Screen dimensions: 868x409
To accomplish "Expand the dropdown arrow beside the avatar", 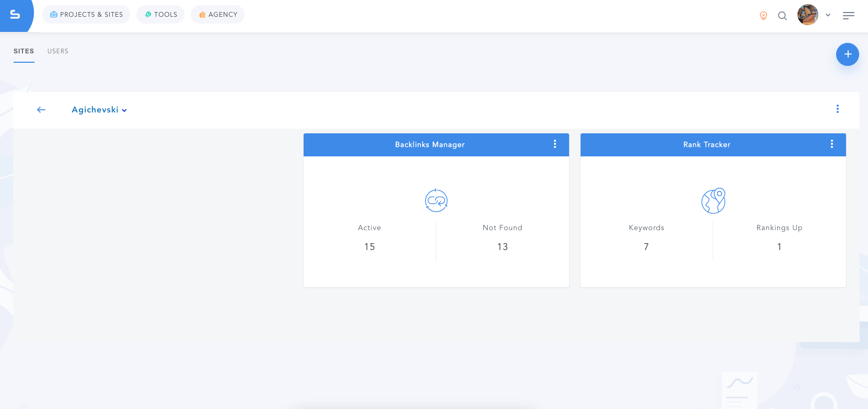I will point(828,15).
